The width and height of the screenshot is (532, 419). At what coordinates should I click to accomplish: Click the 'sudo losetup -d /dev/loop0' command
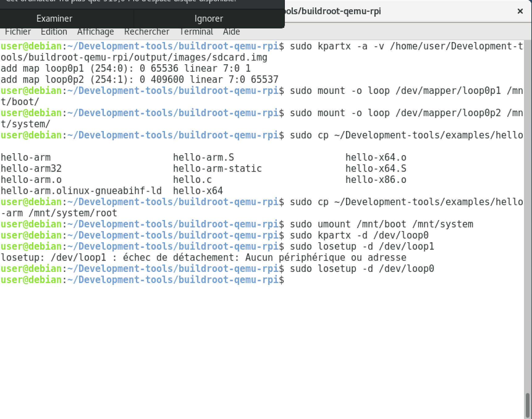tap(362, 269)
